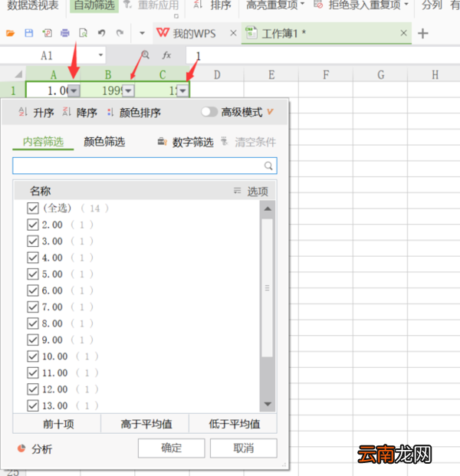Uncheck the 9.00 checkbox

[32, 340]
